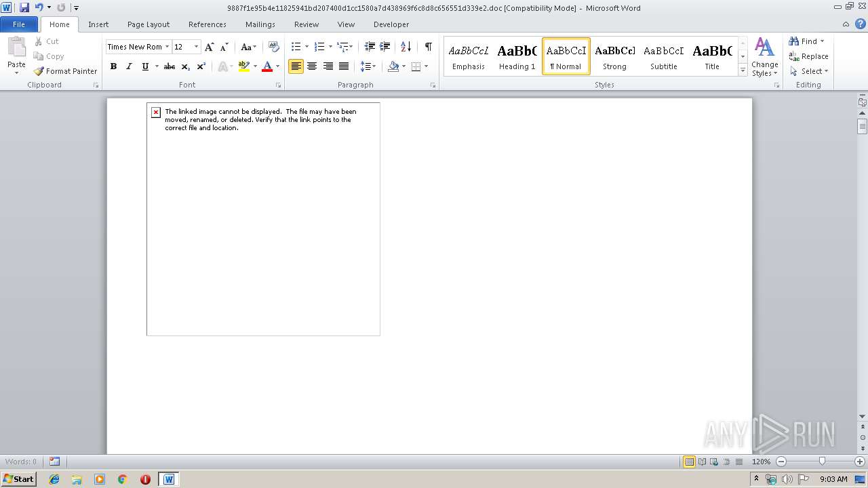This screenshot has width=868, height=488.
Task: Toggle Show/Hide paragraph marks
Action: [x=428, y=47]
